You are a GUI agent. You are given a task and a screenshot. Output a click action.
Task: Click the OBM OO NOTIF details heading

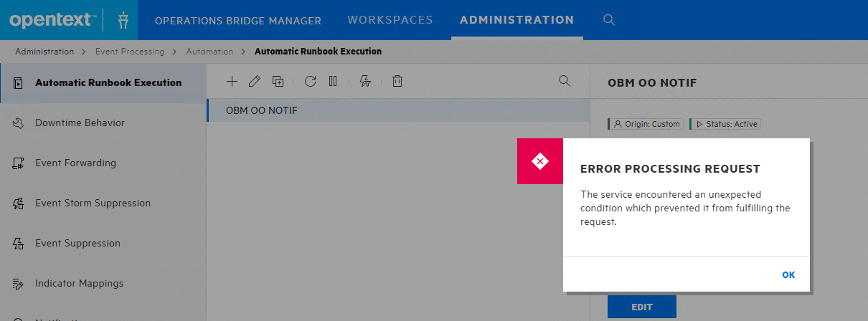(x=652, y=82)
